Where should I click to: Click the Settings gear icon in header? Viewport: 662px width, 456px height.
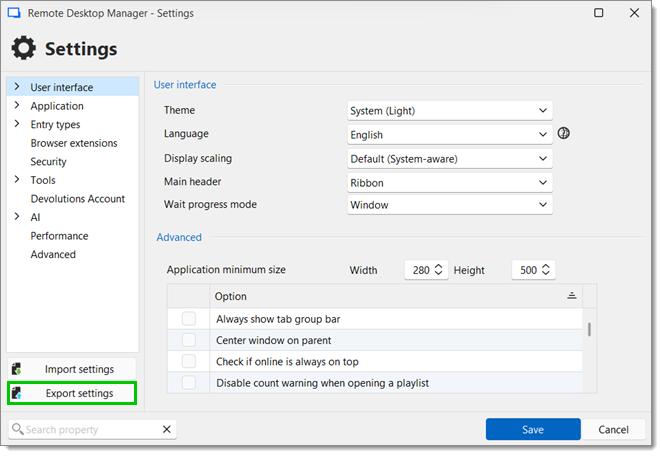(24, 48)
